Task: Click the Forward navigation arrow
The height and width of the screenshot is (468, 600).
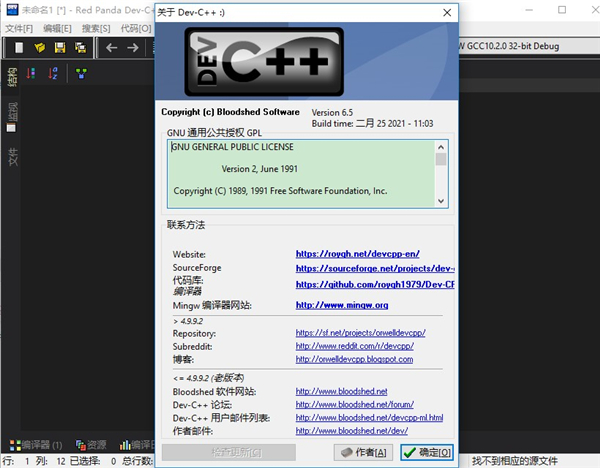Action: click(133, 47)
